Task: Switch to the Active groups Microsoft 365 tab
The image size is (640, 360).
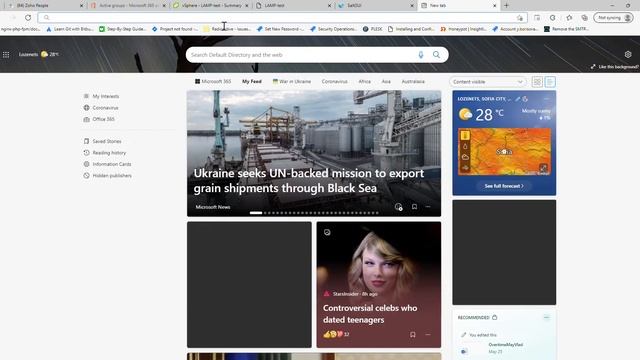Action: click(127, 5)
